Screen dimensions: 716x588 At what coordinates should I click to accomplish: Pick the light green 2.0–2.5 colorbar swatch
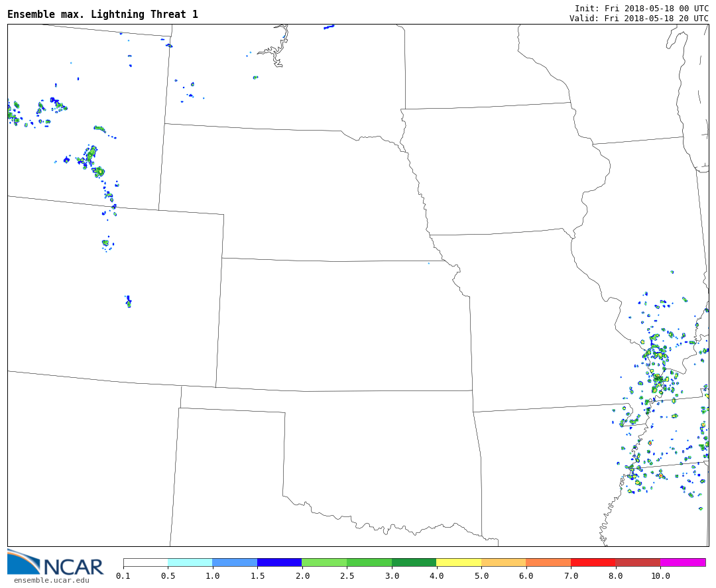(x=325, y=562)
